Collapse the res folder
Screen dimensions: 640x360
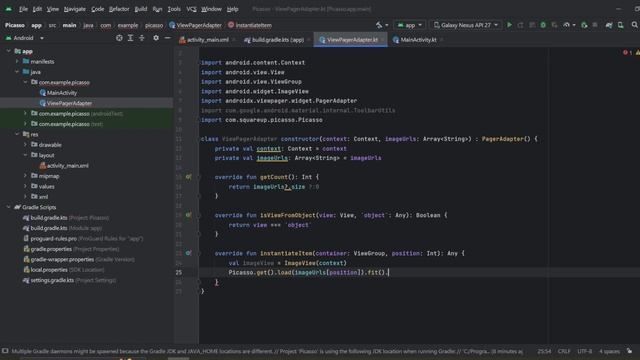[17, 134]
